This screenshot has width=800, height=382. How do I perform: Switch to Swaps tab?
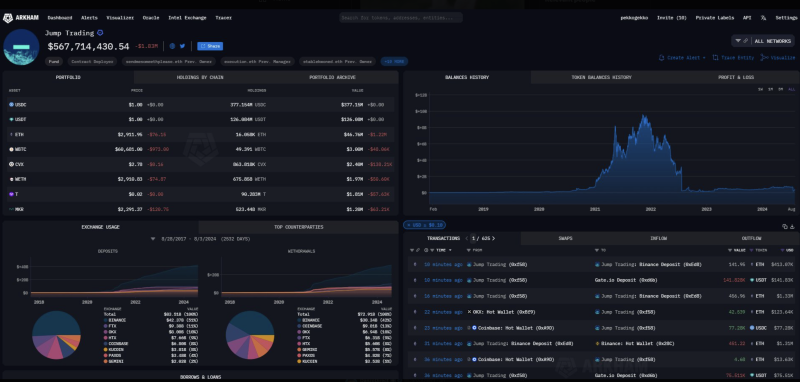click(x=565, y=238)
